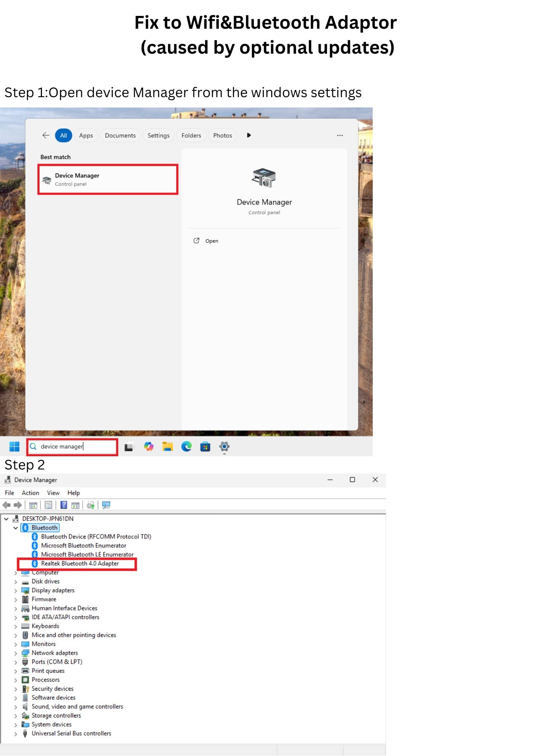
Task: Select IDE ATA/ATAPI controllers row
Action: pos(65,617)
